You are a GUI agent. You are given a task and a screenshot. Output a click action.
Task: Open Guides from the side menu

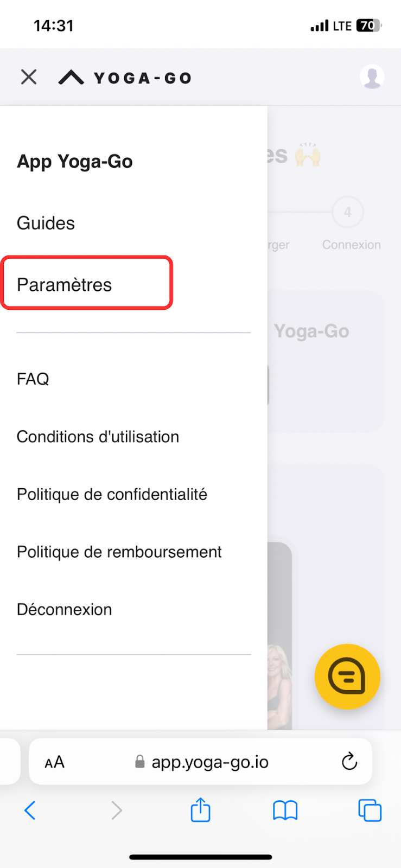coord(46,223)
